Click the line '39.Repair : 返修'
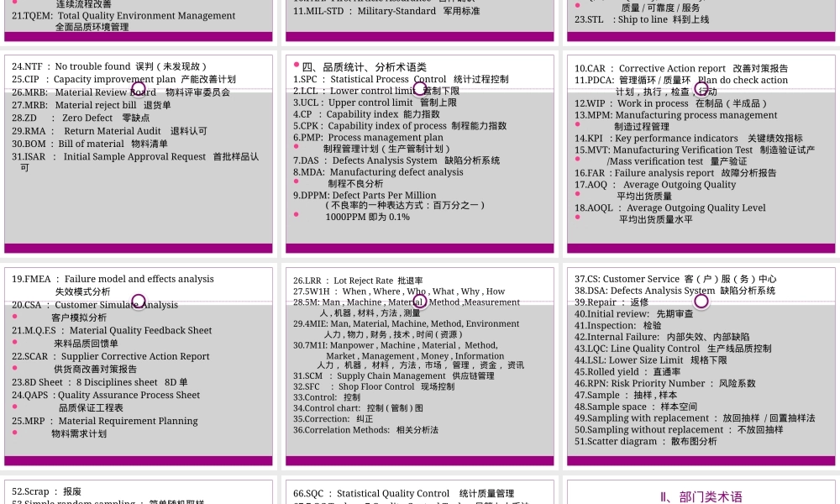 pyautogui.click(x=612, y=302)
